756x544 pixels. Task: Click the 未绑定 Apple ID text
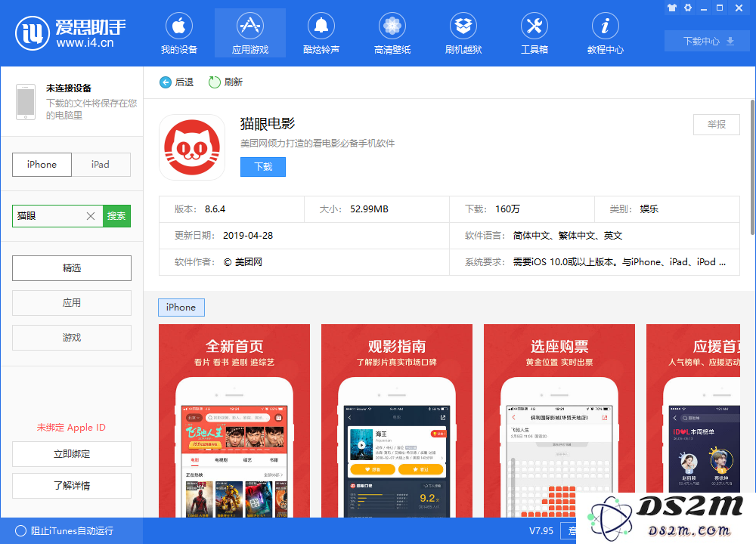[71, 428]
